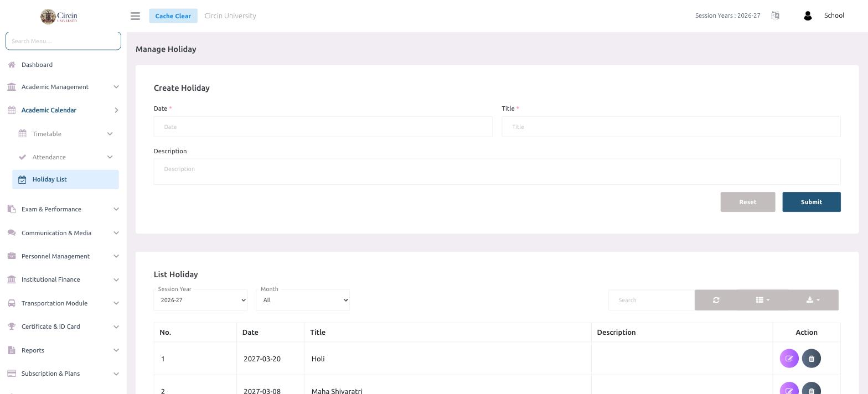This screenshot has width=868, height=394.
Task: Click the Reports document icon
Action: (12, 350)
